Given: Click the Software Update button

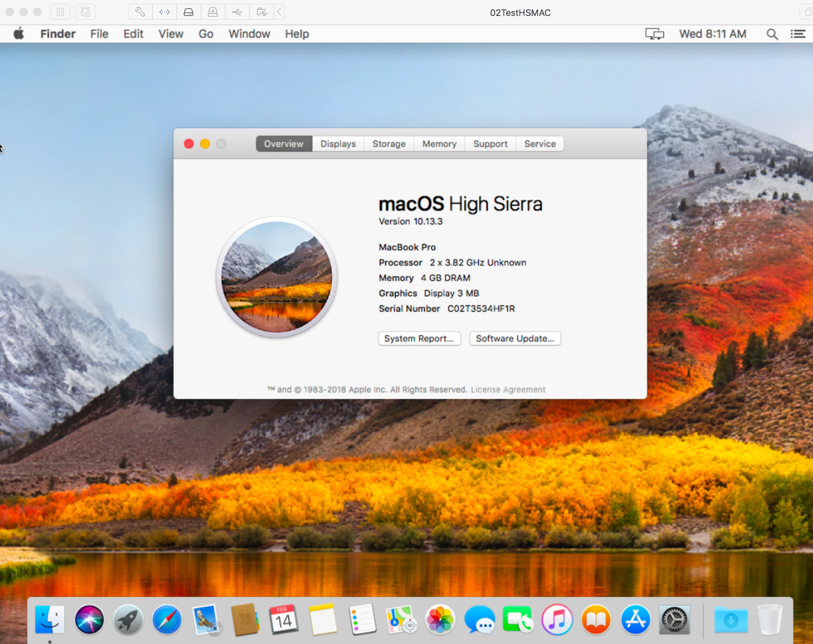Looking at the screenshot, I should click(515, 338).
